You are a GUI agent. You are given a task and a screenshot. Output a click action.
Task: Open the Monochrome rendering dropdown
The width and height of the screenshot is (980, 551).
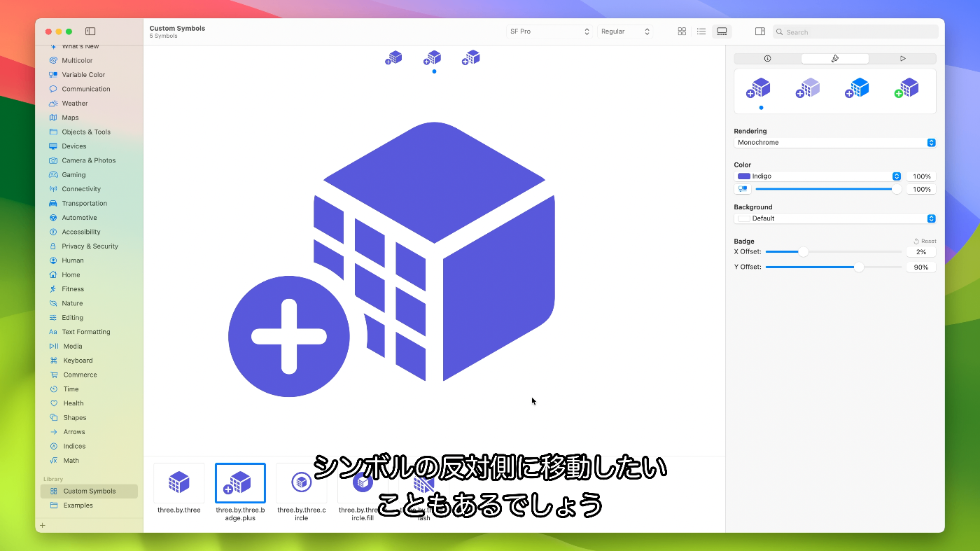coord(835,143)
